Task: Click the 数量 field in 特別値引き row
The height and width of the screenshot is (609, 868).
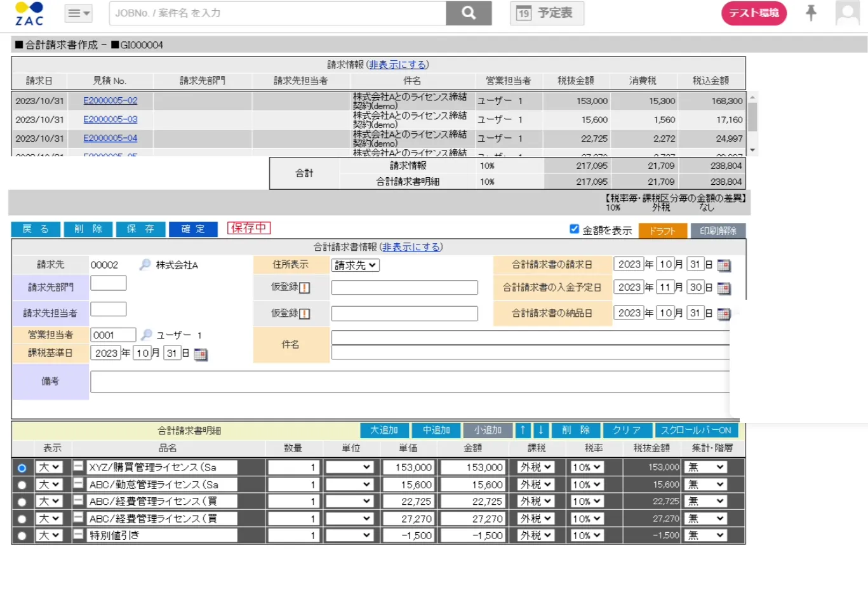Action: (x=293, y=535)
